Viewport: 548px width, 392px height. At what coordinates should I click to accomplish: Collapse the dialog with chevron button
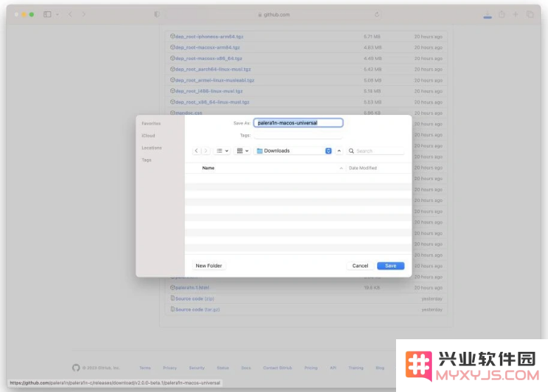pos(339,151)
